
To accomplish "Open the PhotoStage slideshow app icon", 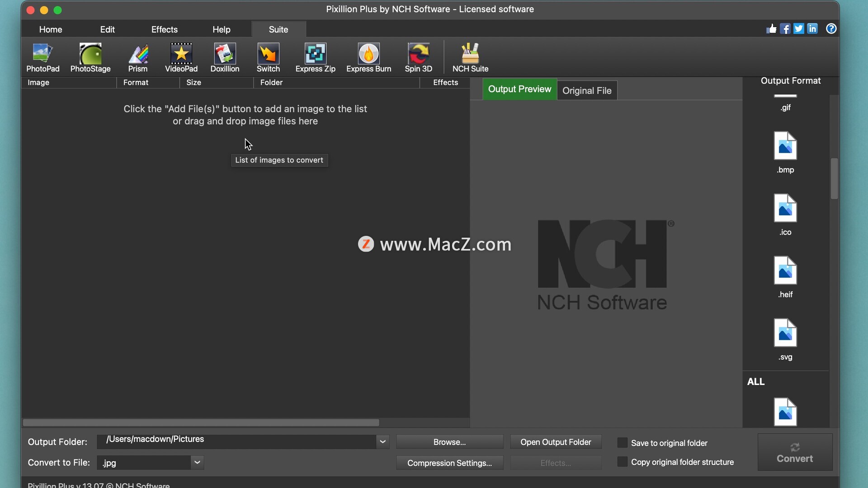I will click(90, 57).
